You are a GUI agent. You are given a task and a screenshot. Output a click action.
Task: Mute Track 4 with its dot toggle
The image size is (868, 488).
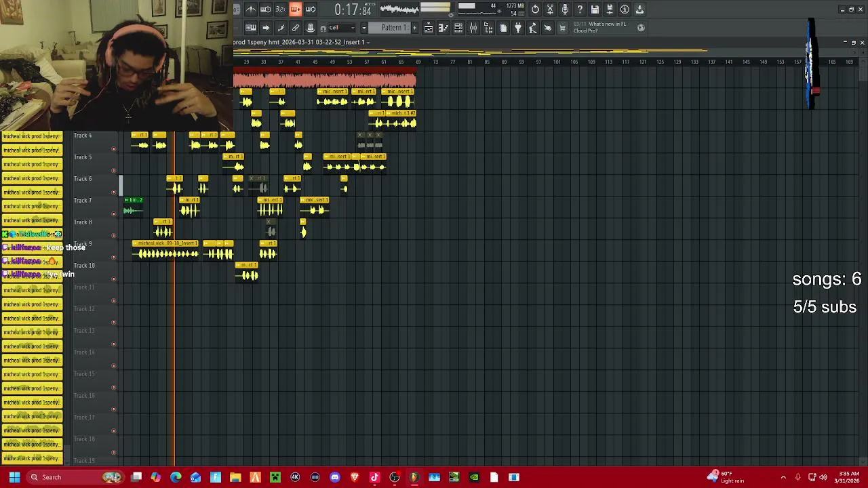(114, 149)
